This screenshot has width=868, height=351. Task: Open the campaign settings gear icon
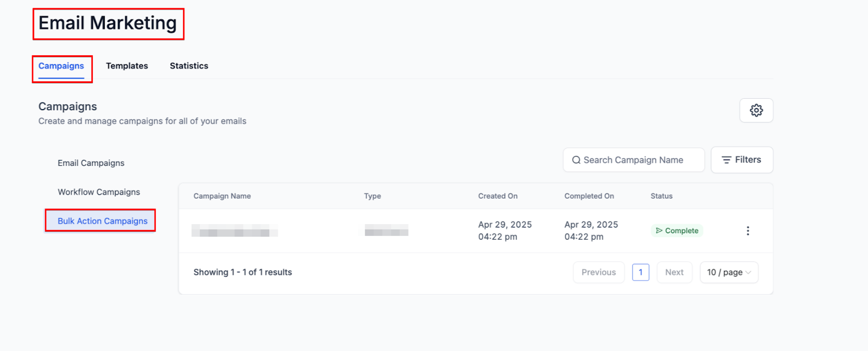point(756,110)
